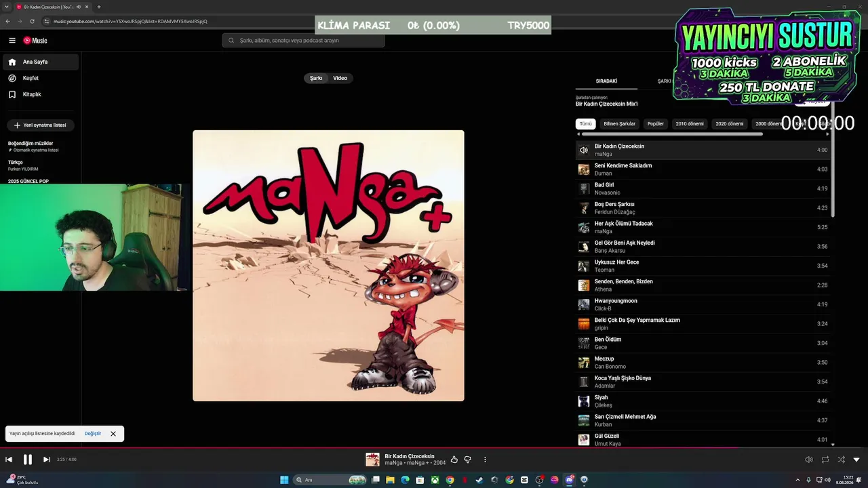This screenshot has width=868, height=488.
Task: Create a new playlist with Yeni oynatma listesi
Action: [41, 125]
